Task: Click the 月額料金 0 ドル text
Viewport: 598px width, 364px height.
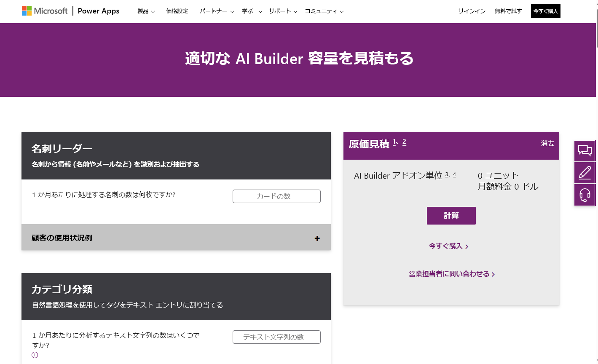Action: (x=508, y=187)
